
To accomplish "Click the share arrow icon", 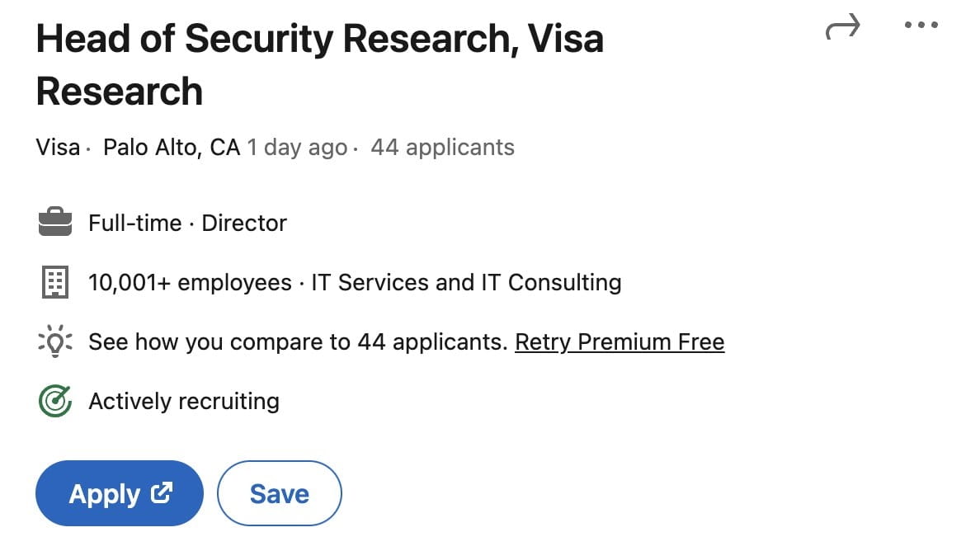I will (x=842, y=27).
